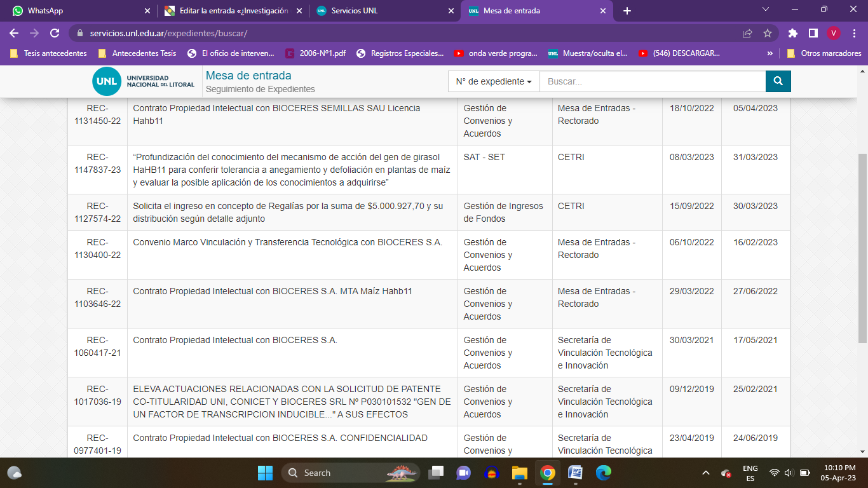The image size is (868, 488).
Task: Open the Otros marcadores bookmark folder
Action: [824, 53]
